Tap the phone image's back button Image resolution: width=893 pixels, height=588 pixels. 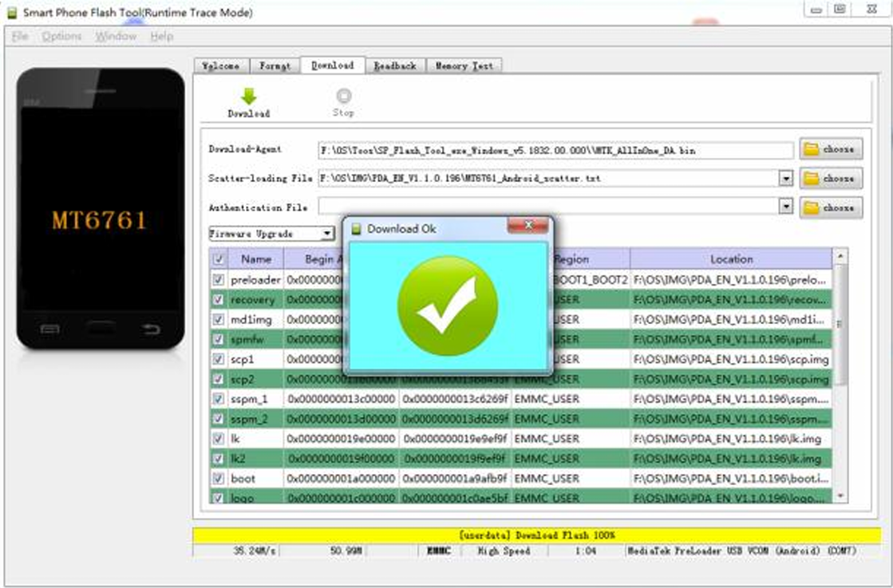151,329
